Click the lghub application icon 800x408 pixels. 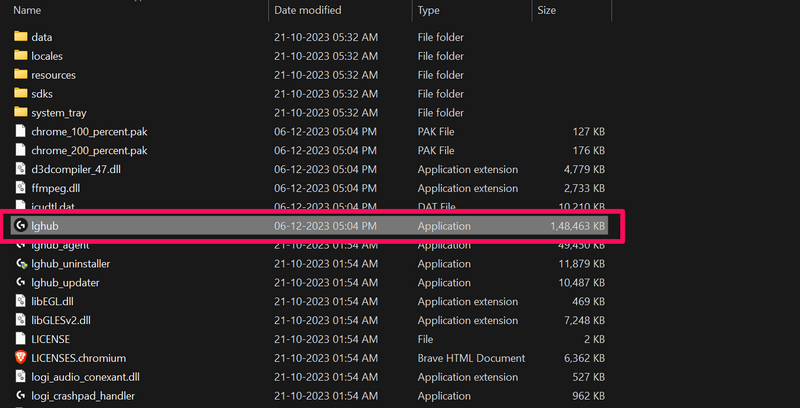20,226
